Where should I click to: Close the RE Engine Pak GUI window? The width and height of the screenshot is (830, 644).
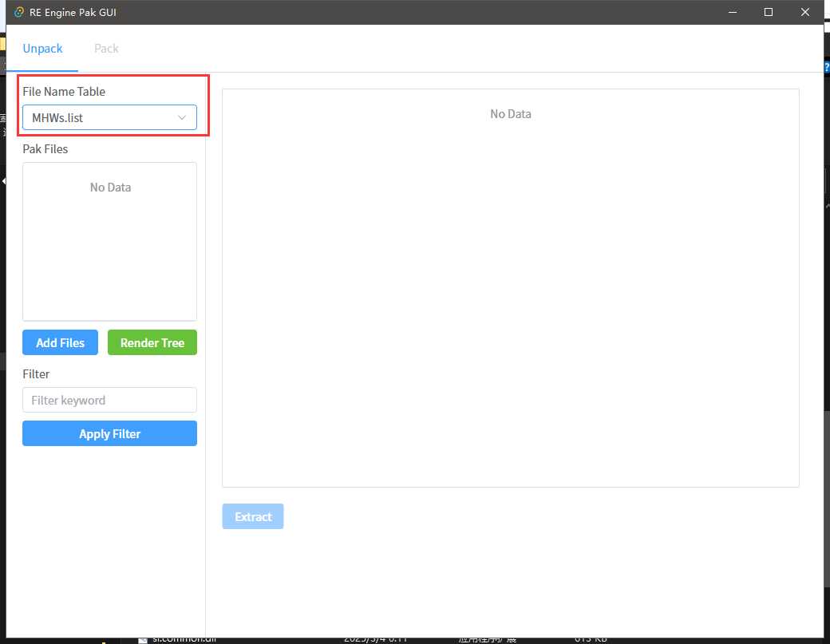pos(805,12)
